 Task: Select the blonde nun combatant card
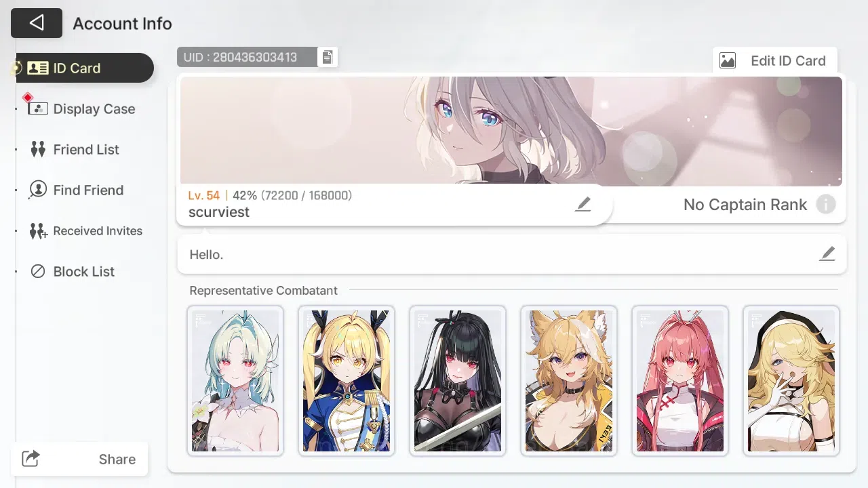tap(791, 381)
